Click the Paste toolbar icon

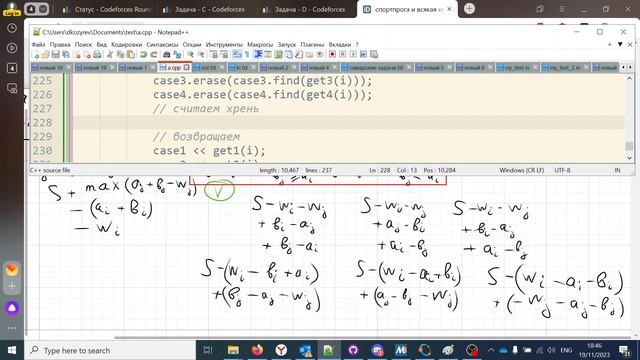(x=131, y=54)
